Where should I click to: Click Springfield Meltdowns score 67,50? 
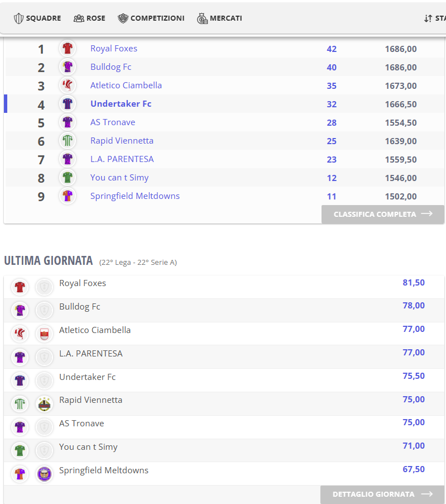[414, 469]
